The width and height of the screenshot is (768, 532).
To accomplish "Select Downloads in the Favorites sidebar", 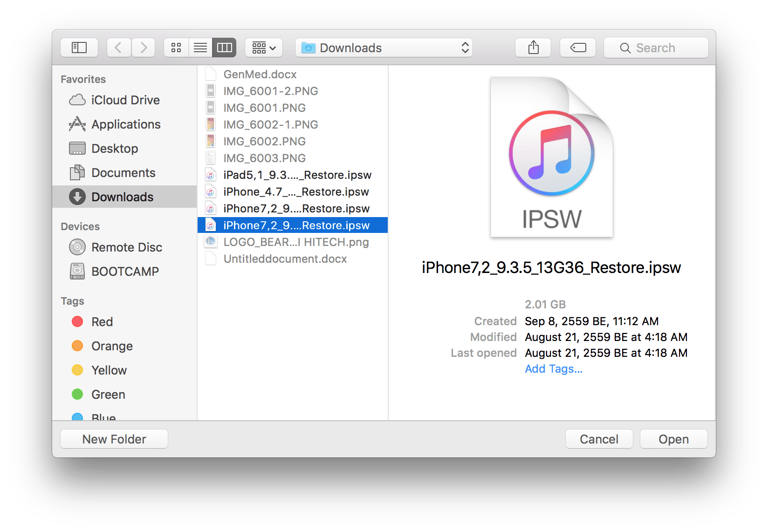I will coord(124,197).
